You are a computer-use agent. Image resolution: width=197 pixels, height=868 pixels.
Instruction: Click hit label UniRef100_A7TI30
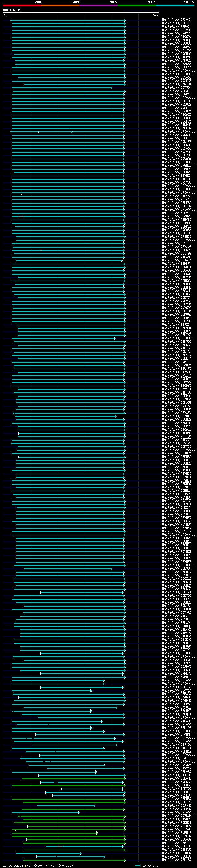point(177,436)
